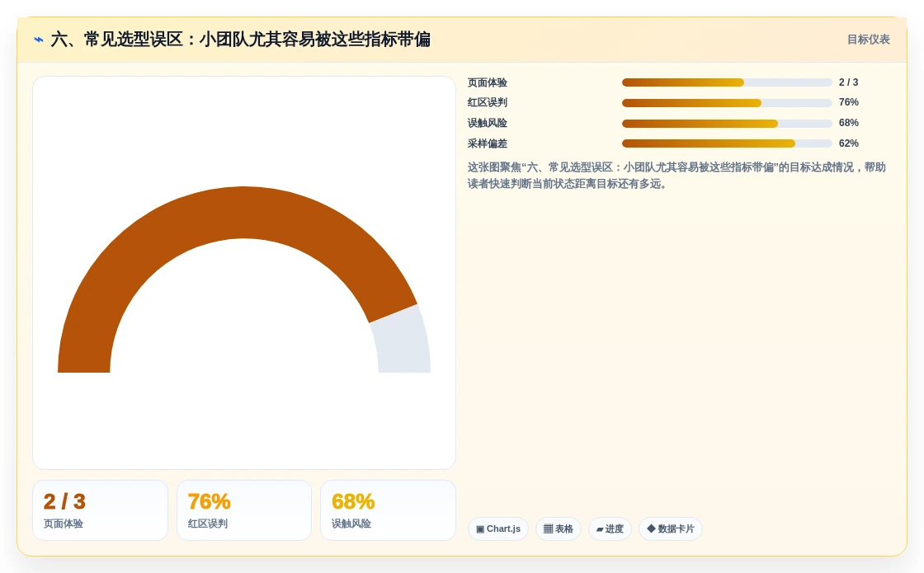Click the 进度 tag chip

(x=610, y=528)
